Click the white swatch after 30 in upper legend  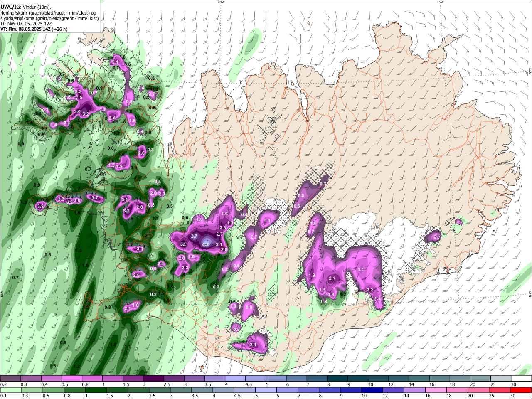(x=520, y=378)
